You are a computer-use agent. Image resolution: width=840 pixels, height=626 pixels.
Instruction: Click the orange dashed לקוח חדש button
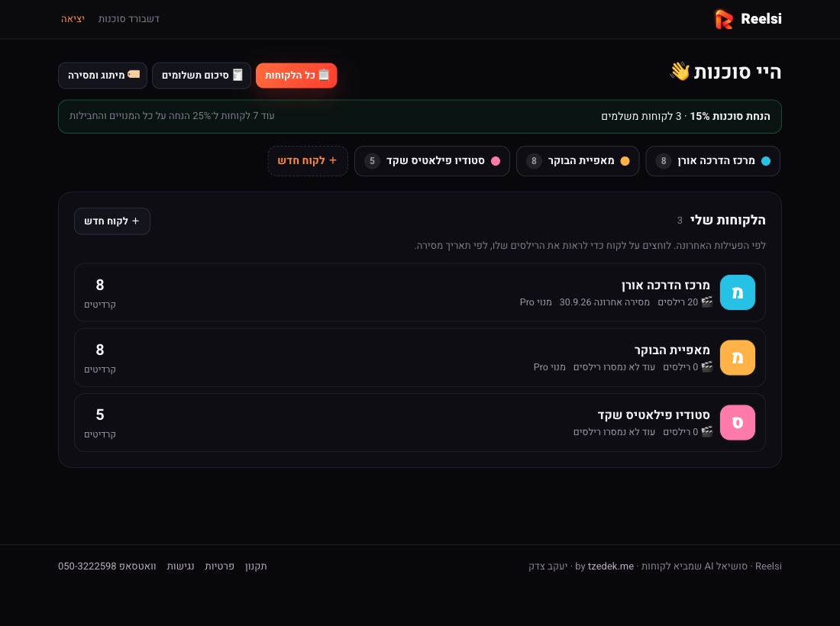click(x=308, y=161)
